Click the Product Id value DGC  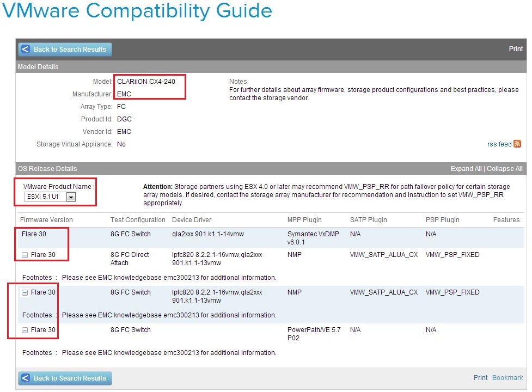click(124, 119)
